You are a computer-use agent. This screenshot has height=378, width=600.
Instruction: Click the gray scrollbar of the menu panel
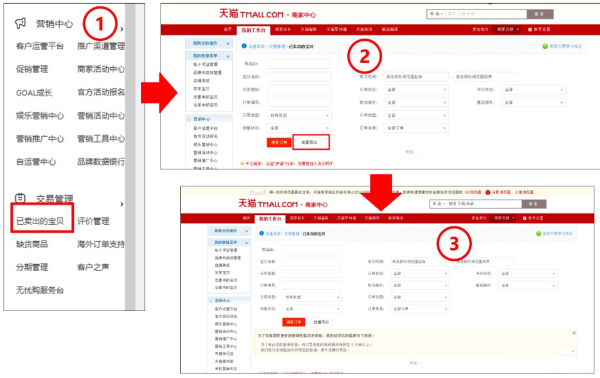[130, 157]
